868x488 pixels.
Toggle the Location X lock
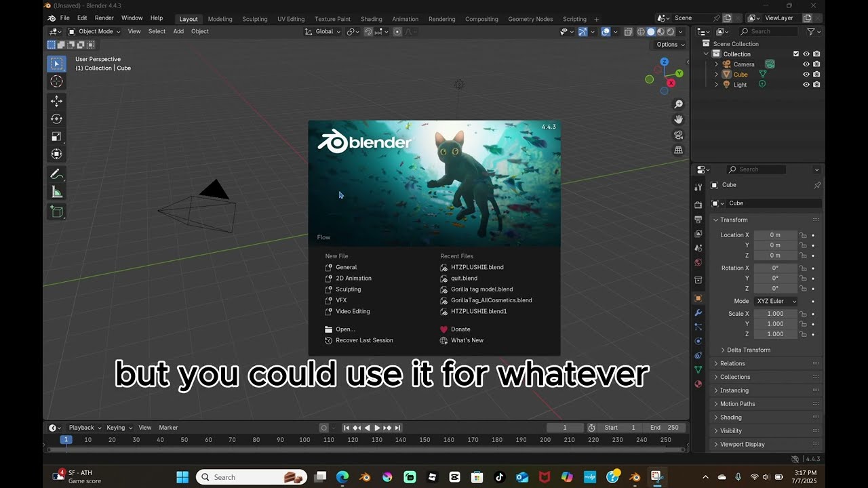pyautogui.click(x=803, y=235)
